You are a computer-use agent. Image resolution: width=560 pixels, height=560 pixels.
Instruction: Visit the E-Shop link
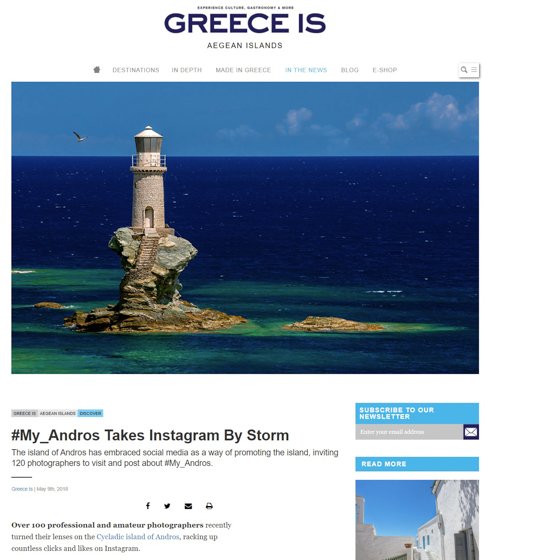[385, 70]
